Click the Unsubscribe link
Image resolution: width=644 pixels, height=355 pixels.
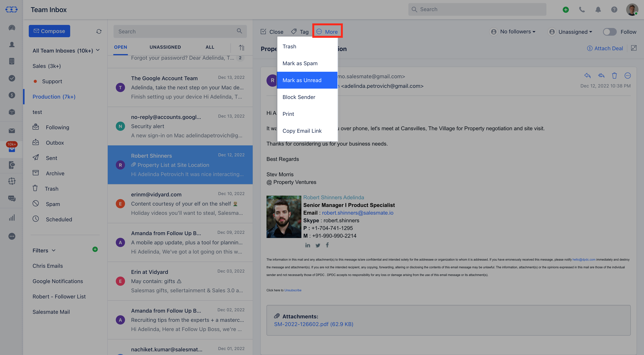(x=293, y=290)
